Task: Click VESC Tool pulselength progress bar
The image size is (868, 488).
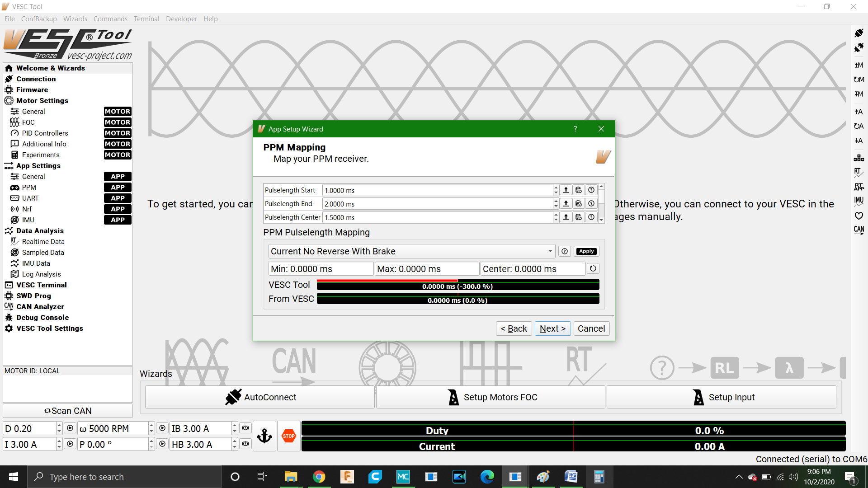Action: click(458, 285)
